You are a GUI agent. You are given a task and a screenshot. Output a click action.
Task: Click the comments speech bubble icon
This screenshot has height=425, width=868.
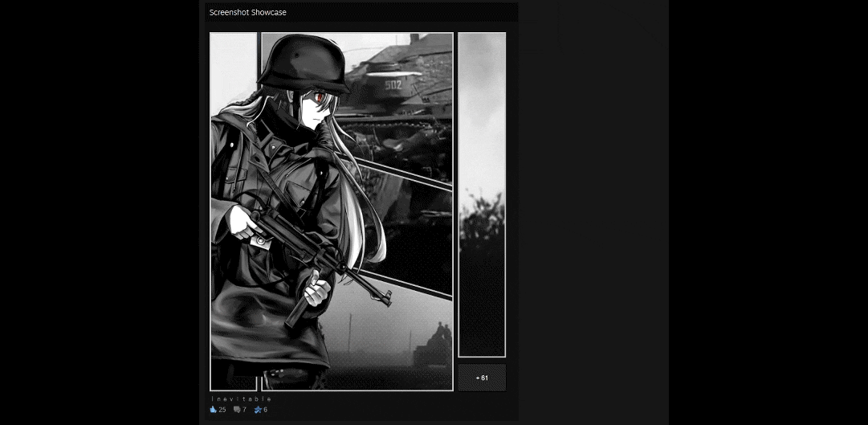tap(237, 410)
